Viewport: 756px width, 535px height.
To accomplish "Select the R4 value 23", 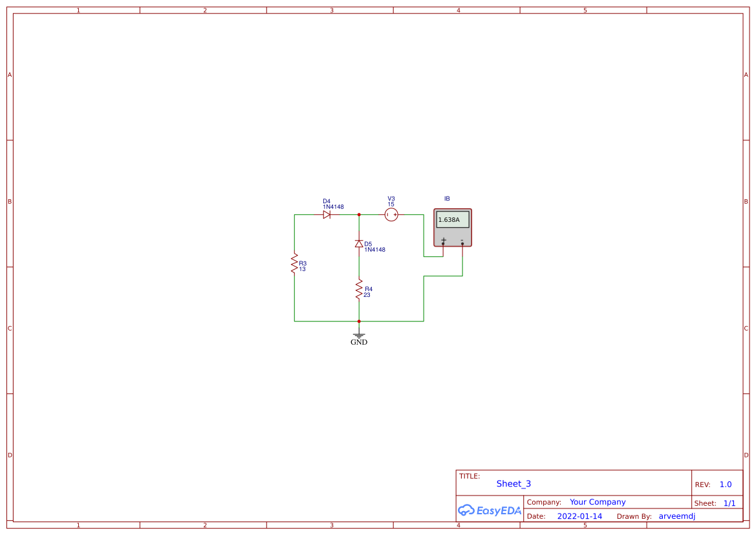I will 367,295.
